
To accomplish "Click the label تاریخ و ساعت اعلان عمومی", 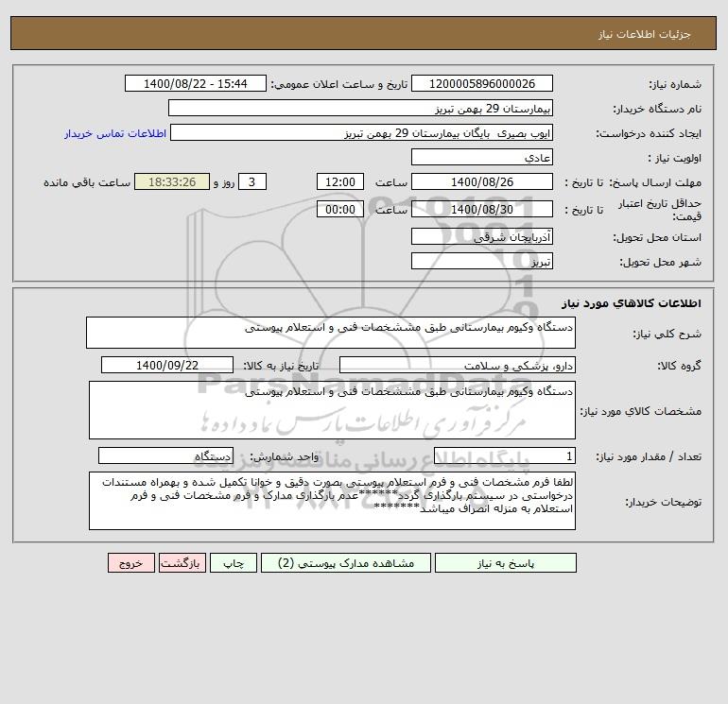I will pos(338,84).
